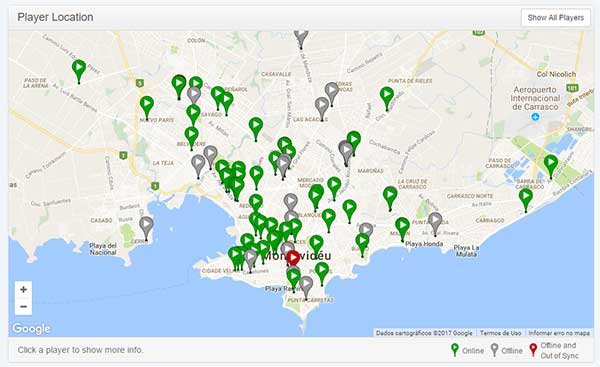Show all players on the map
The width and height of the screenshot is (600, 367).
pos(556,18)
